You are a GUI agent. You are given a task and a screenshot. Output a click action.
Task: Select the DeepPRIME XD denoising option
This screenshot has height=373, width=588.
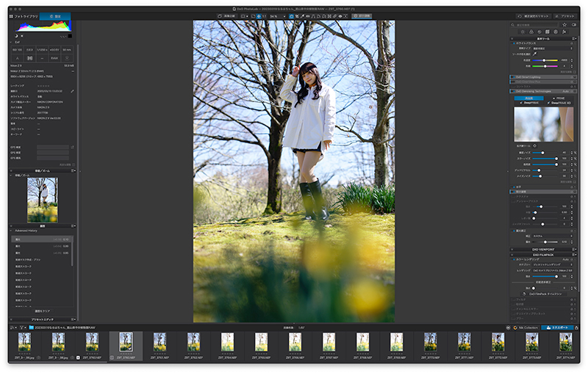[559, 103]
